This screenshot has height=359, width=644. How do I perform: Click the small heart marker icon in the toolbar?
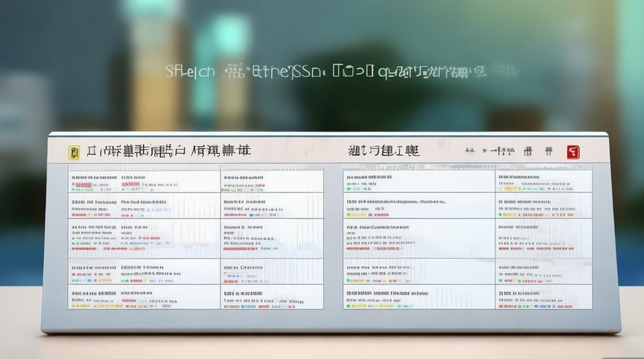click(x=484, y=151)
